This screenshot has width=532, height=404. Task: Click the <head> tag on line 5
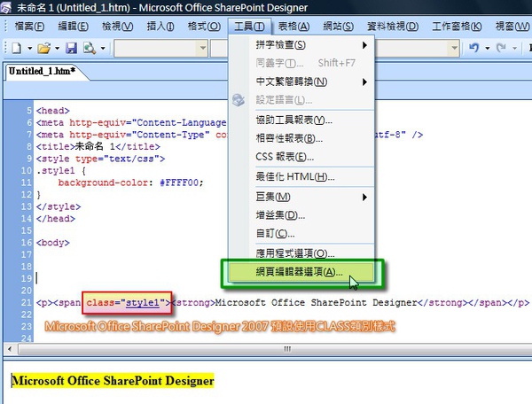click(53, 111)
